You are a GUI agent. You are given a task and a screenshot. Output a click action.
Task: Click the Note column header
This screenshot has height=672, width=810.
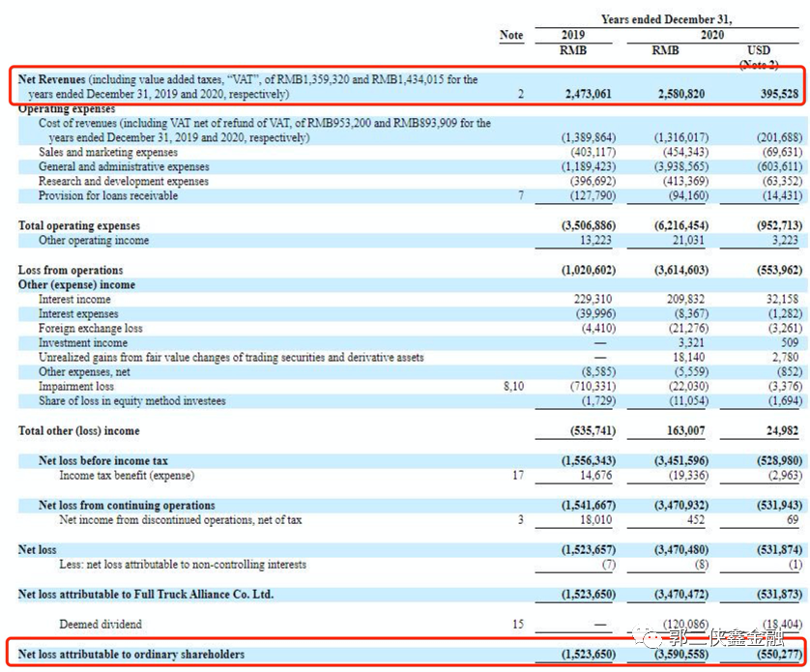pyautogui.click(x=511, y=35)
